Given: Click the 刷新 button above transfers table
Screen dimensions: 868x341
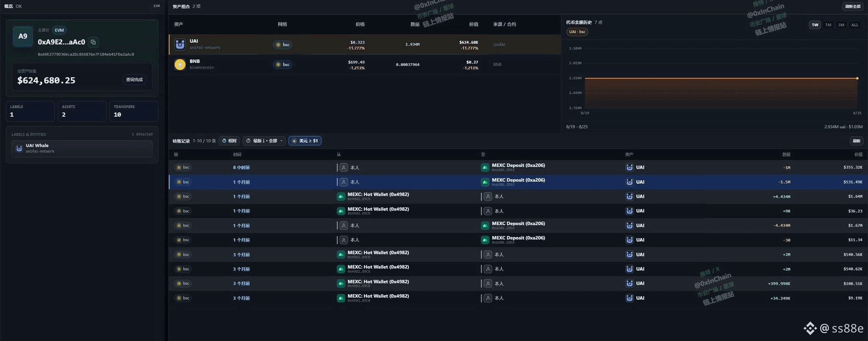Looking at the screenshot, I should (856, 141).
